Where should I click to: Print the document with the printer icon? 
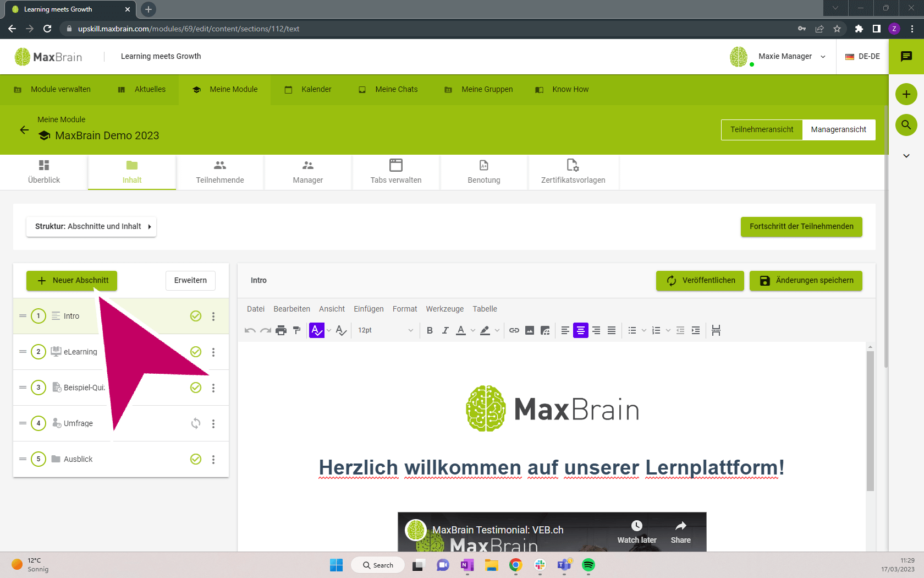pos(281,330)
